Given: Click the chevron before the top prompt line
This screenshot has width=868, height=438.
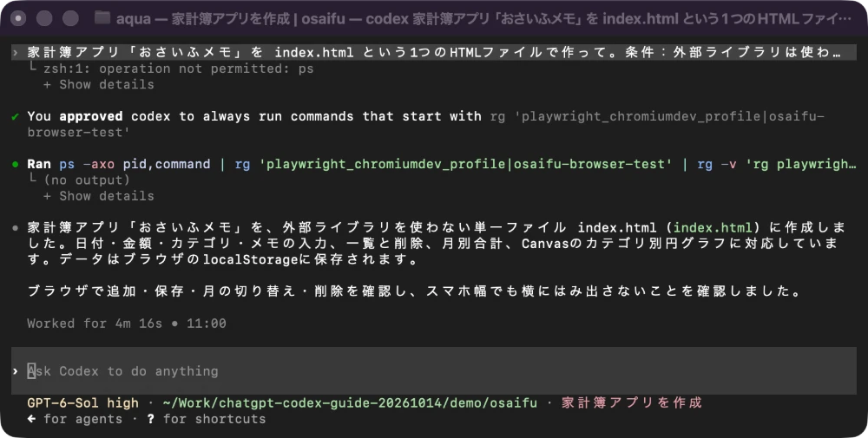Looking at the screenshot, I should (x=15, y=53).
